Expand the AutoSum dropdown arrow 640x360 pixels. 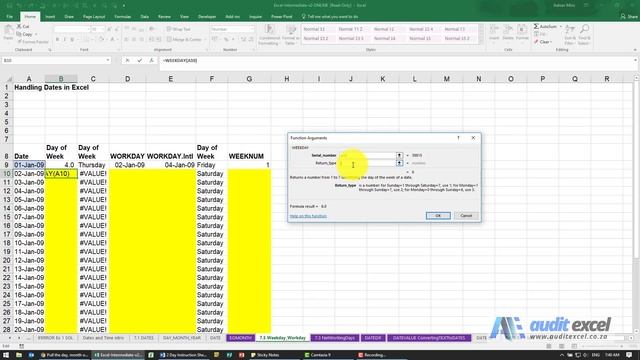[x=560, y=27]
